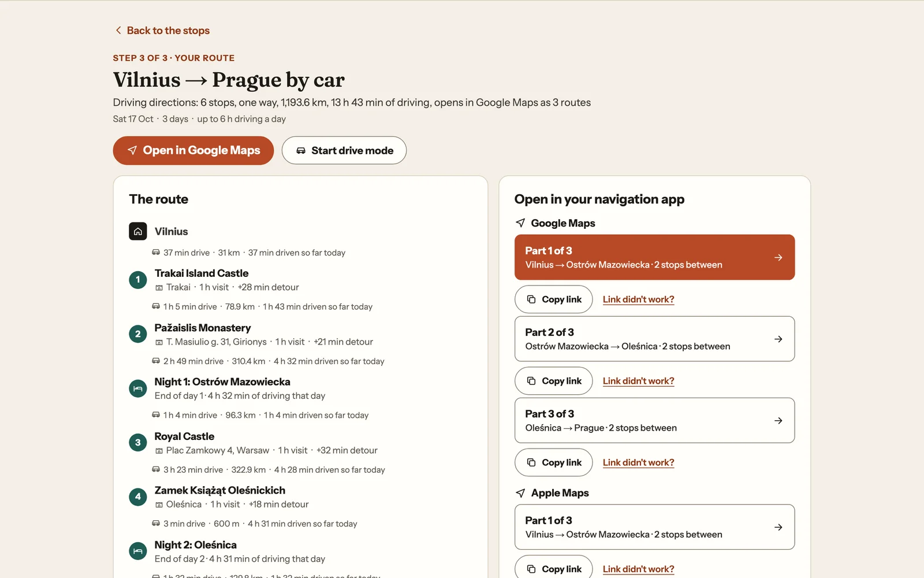This screenshot has width=924, height=578.
Task: Open Google Maps Part 1 of 3 route
Action: 654,257
